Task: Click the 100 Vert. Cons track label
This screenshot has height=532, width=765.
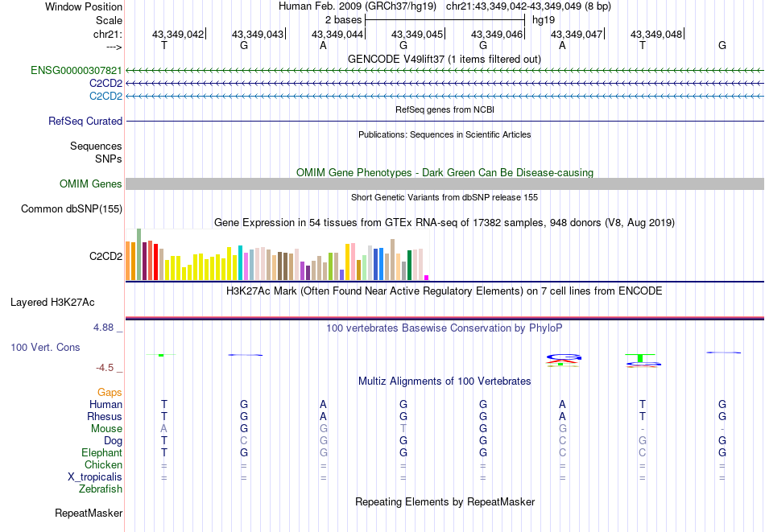Action: [45, 347]
